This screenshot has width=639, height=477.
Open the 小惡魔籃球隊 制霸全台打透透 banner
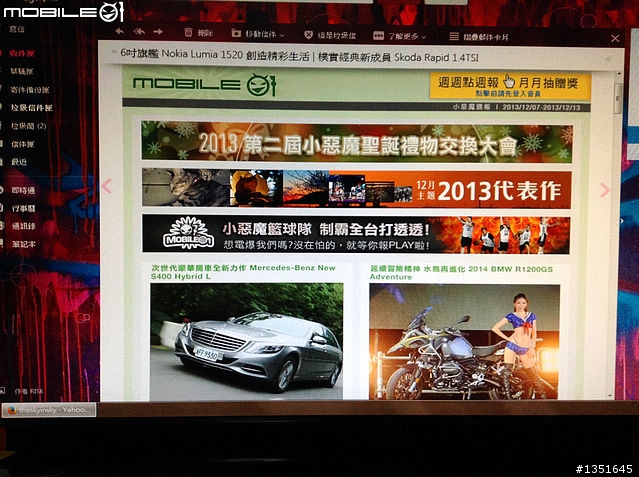(356, 234)
